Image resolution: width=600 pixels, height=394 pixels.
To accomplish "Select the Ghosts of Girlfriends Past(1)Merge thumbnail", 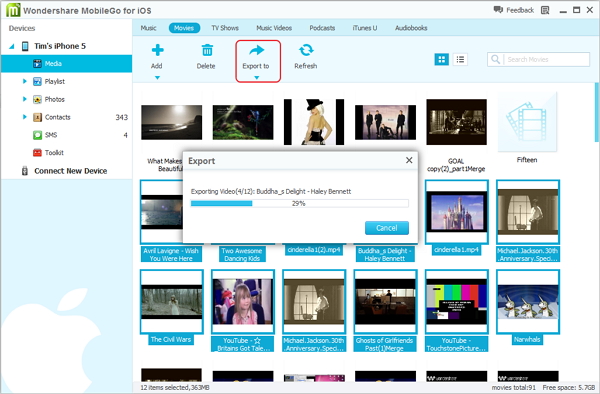I will [x=385, y=301].
